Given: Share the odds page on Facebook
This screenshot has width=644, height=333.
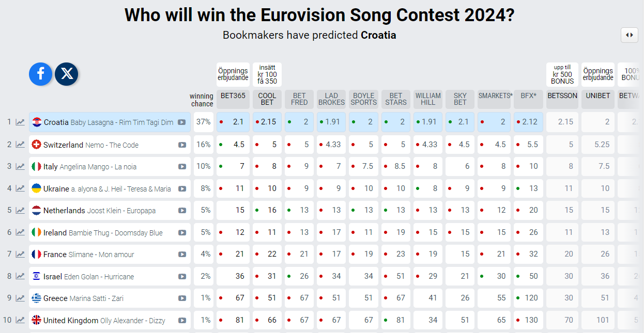Looking at the screenshot, I should (41, 74).
